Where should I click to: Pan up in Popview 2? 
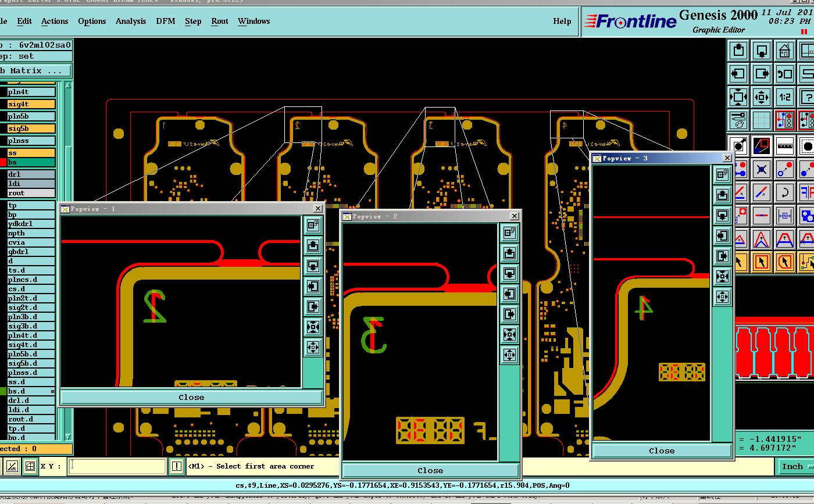[509, 253]
